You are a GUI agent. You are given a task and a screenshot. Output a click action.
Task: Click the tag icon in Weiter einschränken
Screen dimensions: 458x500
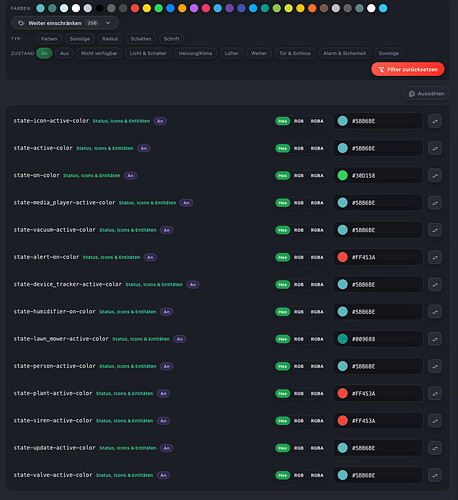(x=21, y=23)
